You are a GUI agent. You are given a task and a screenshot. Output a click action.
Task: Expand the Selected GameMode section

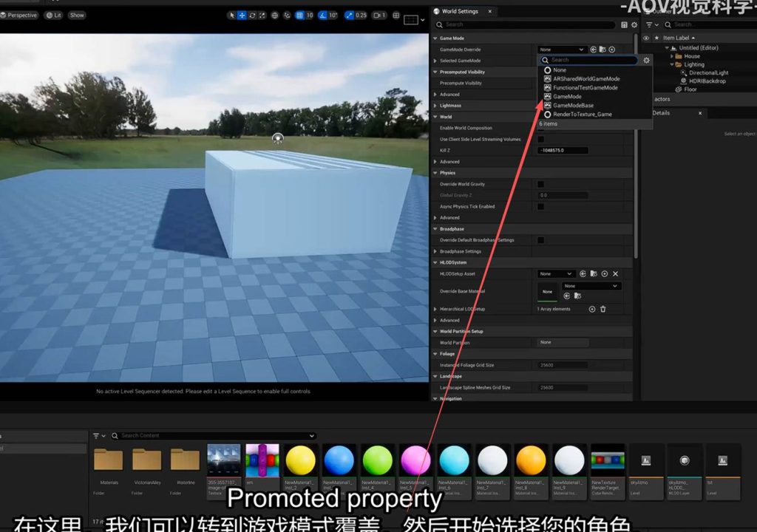click(435, 61)
